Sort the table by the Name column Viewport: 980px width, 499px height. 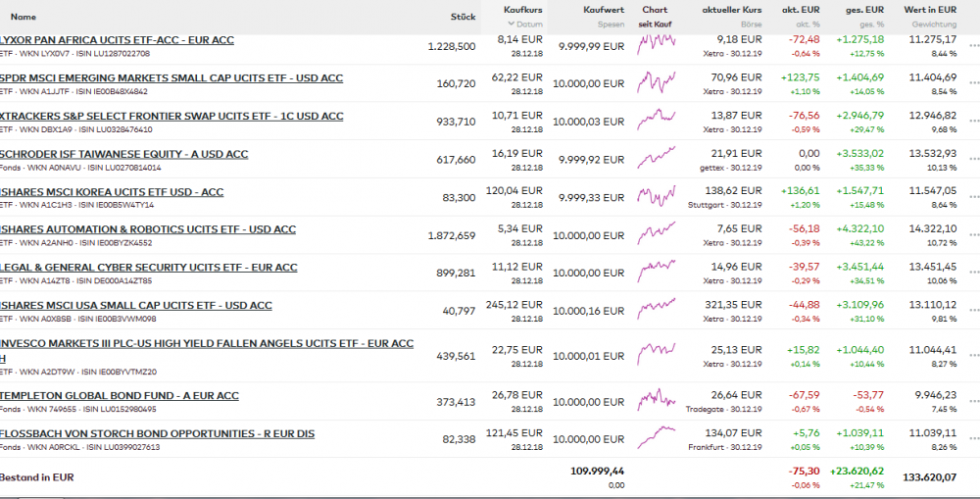pos(24,17)
